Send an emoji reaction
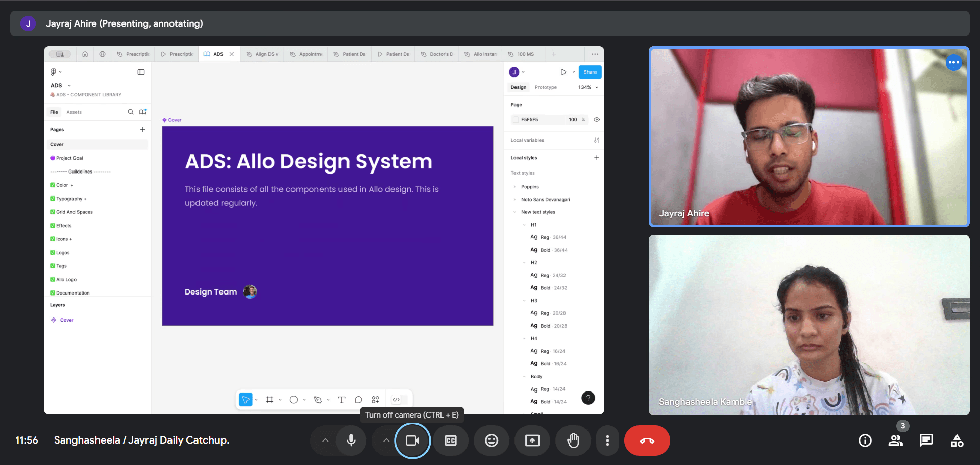The width and height of the screenshot is (980, 465). [x=492, y=440]
